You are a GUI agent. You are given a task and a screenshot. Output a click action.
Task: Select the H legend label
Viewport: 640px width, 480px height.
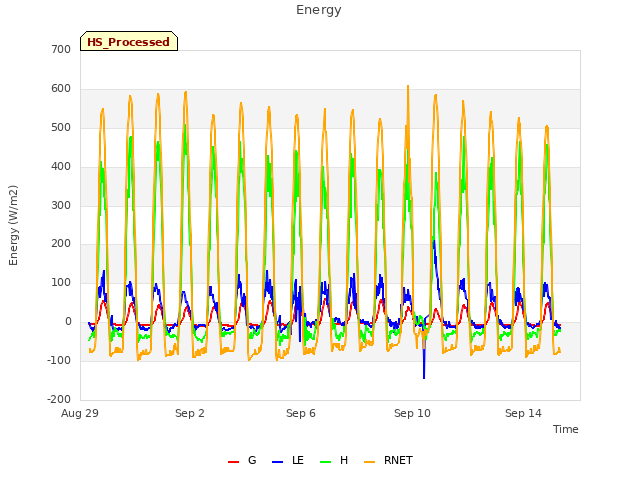(x=344, y=460)
